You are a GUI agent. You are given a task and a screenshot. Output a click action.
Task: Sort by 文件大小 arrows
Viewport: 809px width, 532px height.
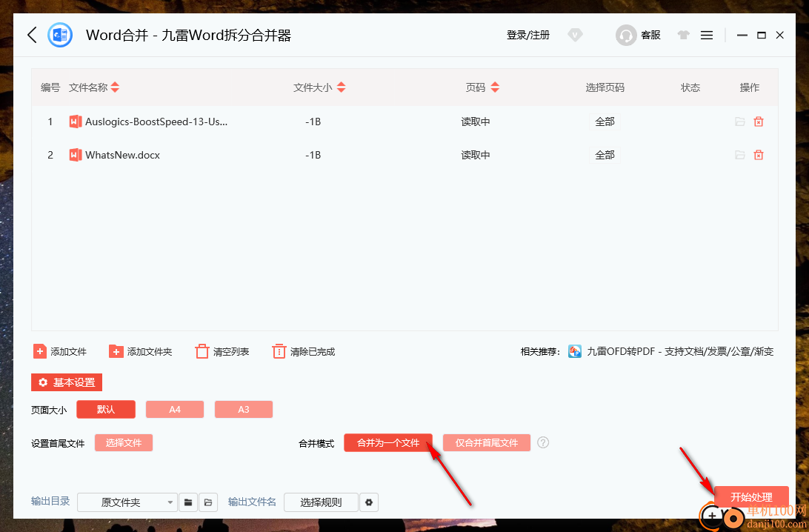(x=341, y=87)
